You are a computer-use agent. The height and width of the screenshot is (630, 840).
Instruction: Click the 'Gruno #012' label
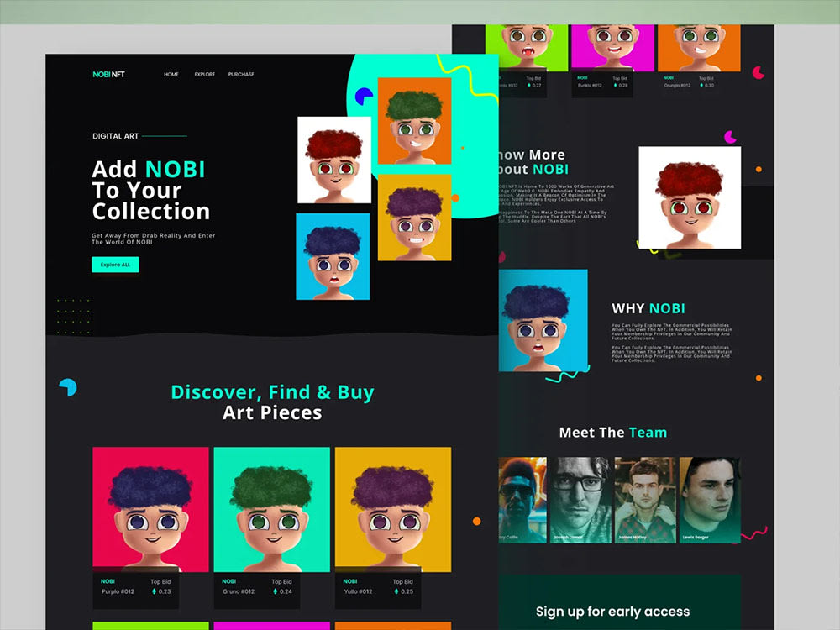pyautogui.click(x=239, y=591)
